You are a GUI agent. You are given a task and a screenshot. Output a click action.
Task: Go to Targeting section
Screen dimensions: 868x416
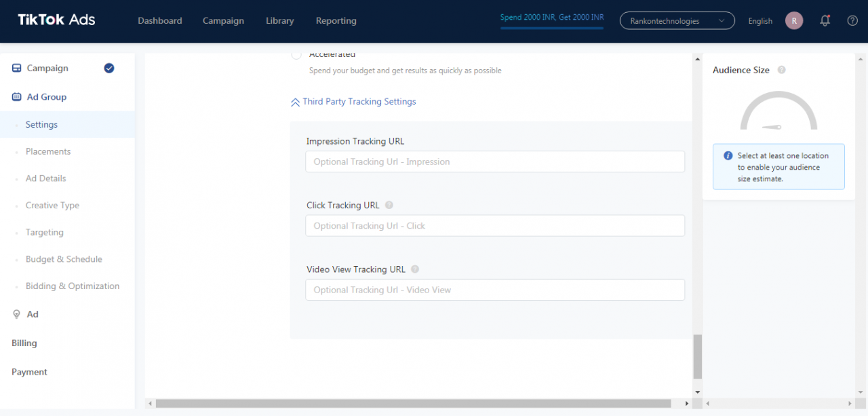(x=45, y=232)
